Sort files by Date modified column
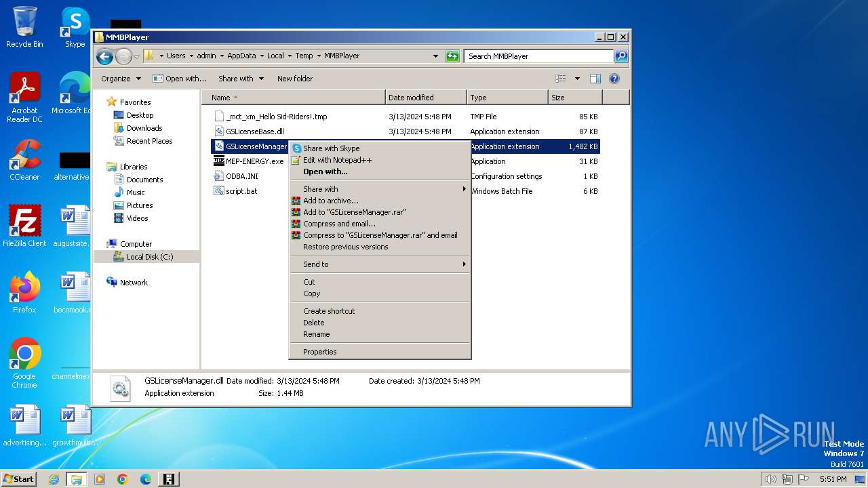This screenshot has width=868, height=488. [x=426, y=98]
